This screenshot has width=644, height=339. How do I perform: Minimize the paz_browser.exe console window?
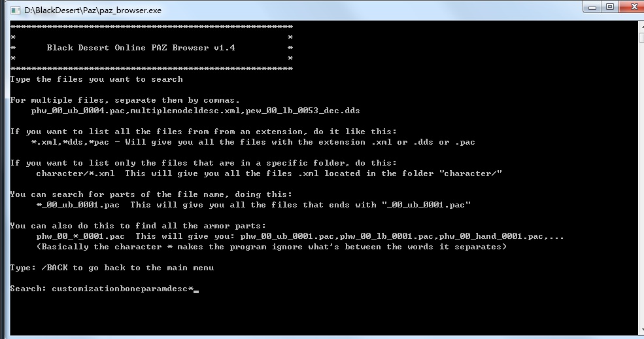coord(591,7)
